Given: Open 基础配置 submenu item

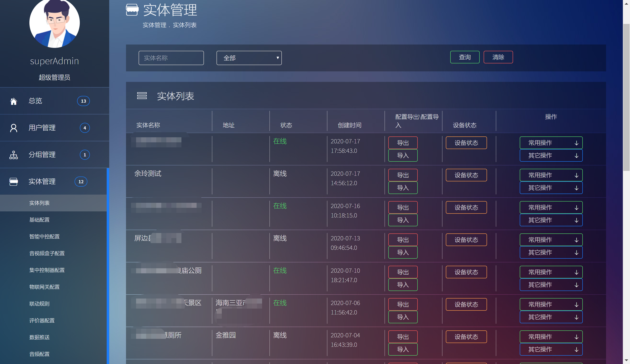Looking at the screenshot, I should 39,220.
